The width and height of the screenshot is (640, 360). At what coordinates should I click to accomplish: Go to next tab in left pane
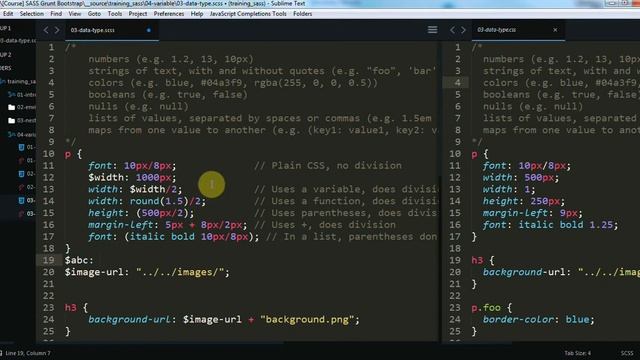tap(57, 30)
